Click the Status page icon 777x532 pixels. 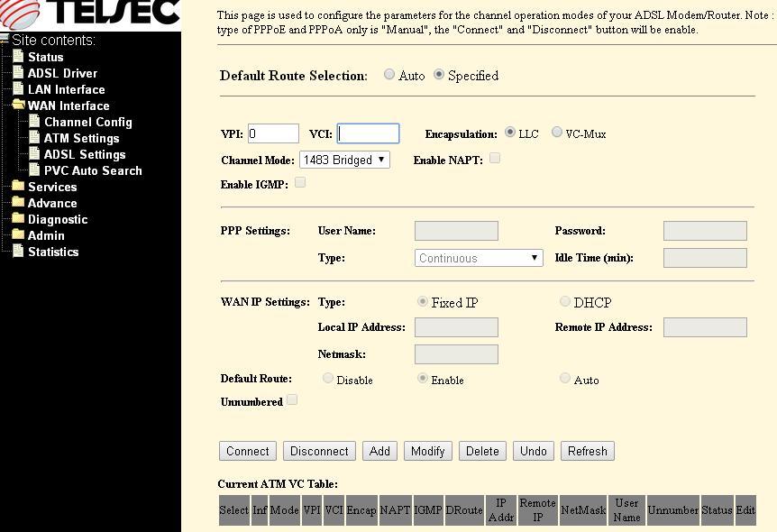tap(18, 56)
